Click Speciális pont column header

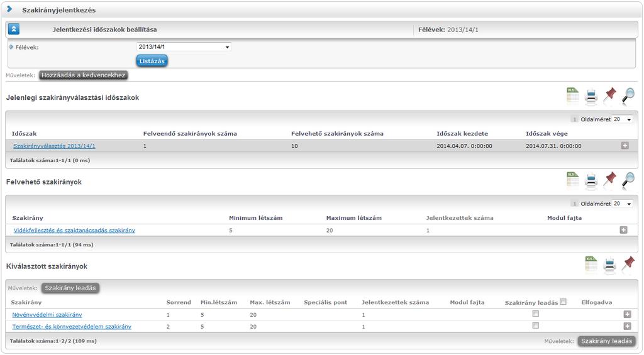coord(326,302)
